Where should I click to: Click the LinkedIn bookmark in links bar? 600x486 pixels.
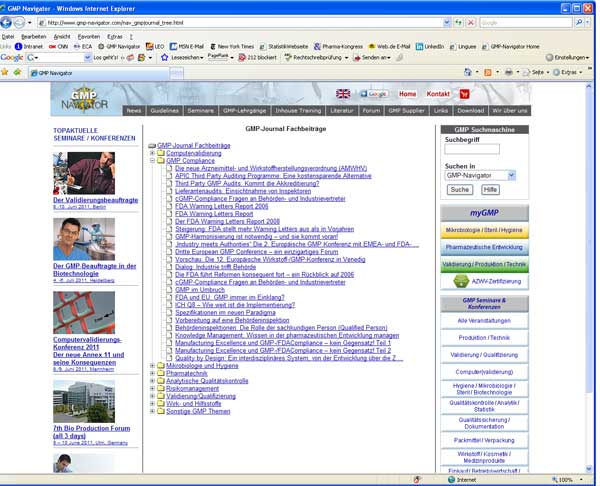click(x=429, y=46)
